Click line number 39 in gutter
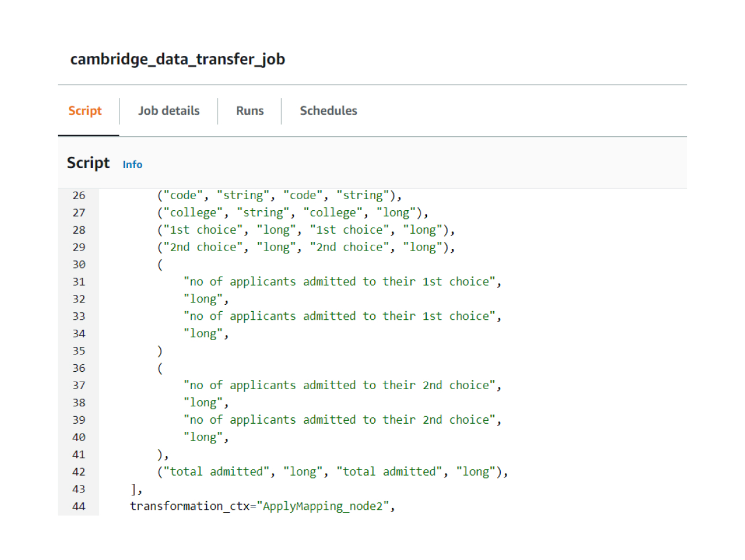745x560 pixels. (79, 420)
